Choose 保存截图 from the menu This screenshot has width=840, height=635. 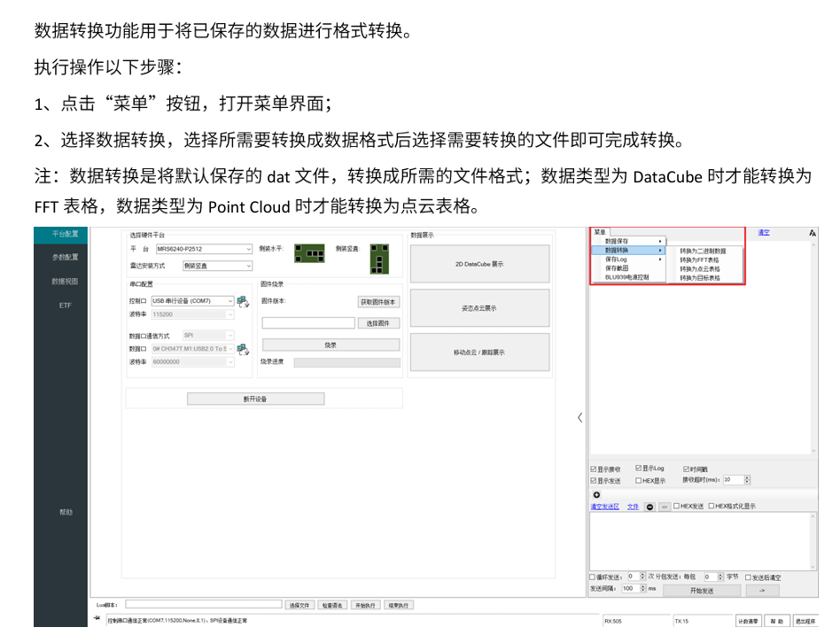pyautogui.click(x=628, y=268)
